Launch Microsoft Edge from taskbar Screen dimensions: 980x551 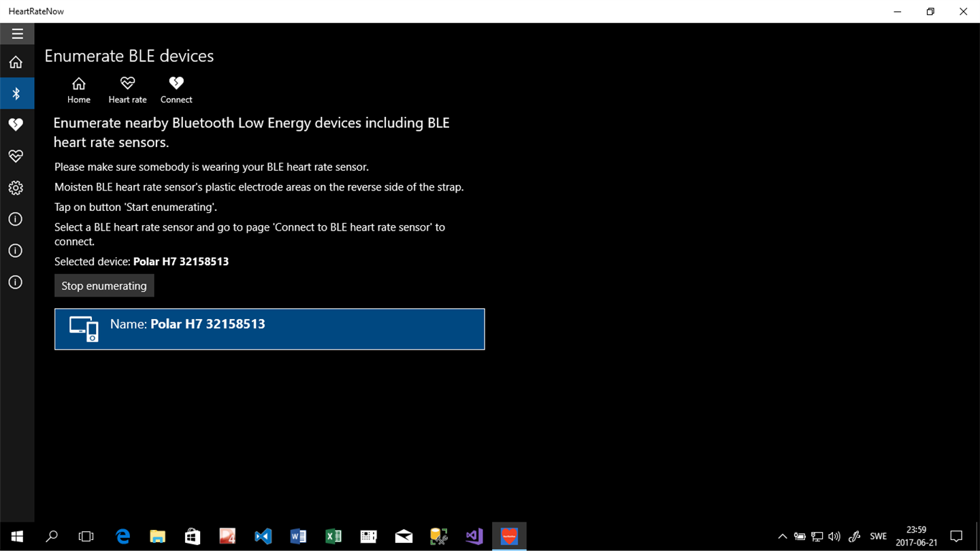[x=122, y=537]
